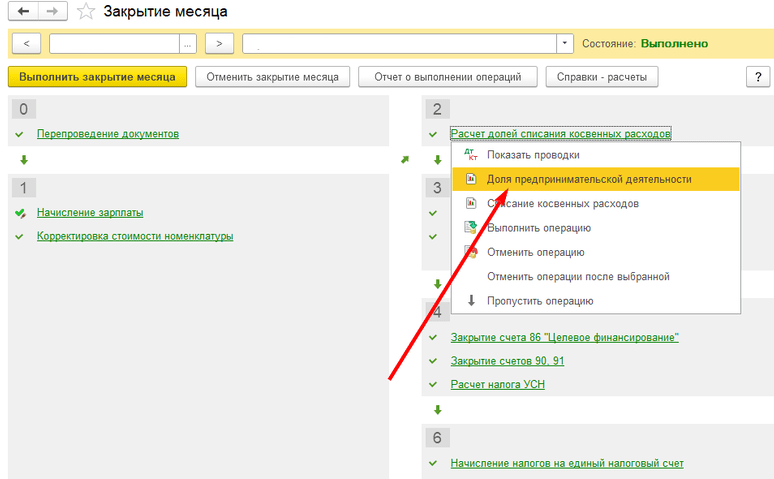
Task: Add page to favorites with star icon
Action: click(87, 12)
